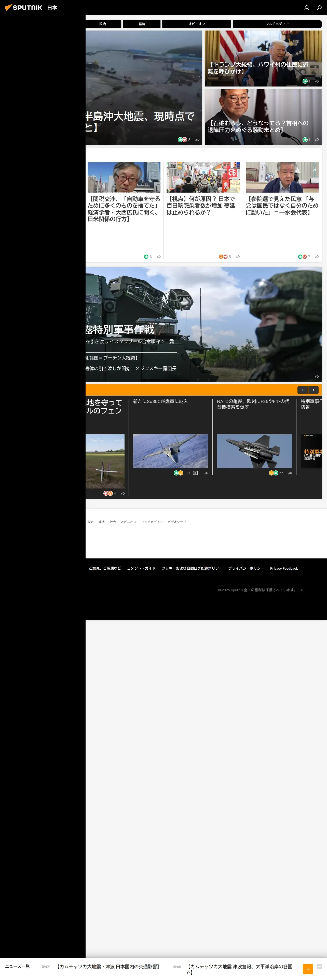Open footer 経済 category link
The image size is (327, 980).
tap(101, 522)
